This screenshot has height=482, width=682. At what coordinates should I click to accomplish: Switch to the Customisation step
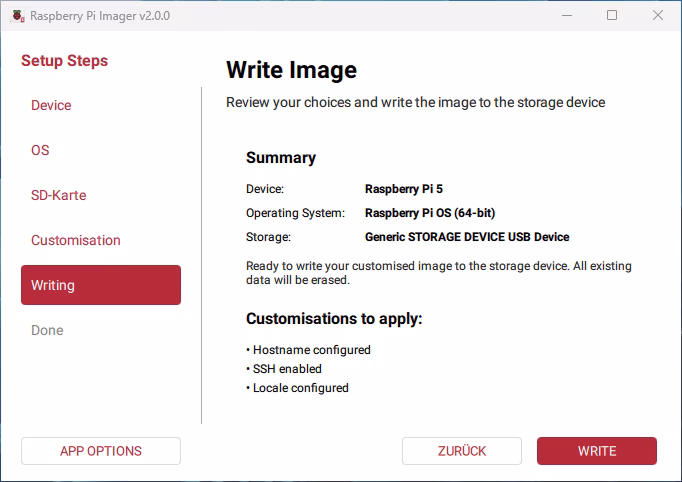coord(76,240)
